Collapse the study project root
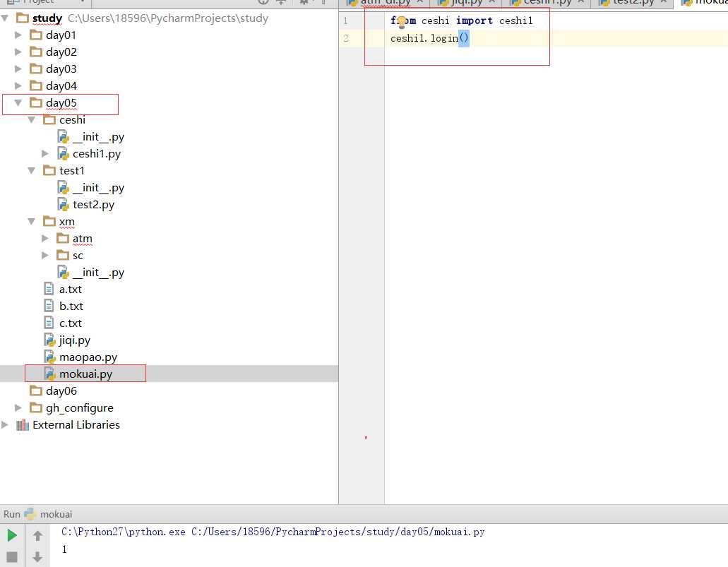 click(5, 18)
